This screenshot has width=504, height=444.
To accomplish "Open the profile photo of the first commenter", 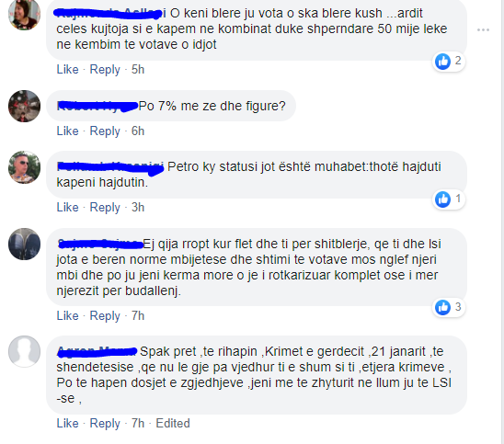I will [x=24, y=14].
